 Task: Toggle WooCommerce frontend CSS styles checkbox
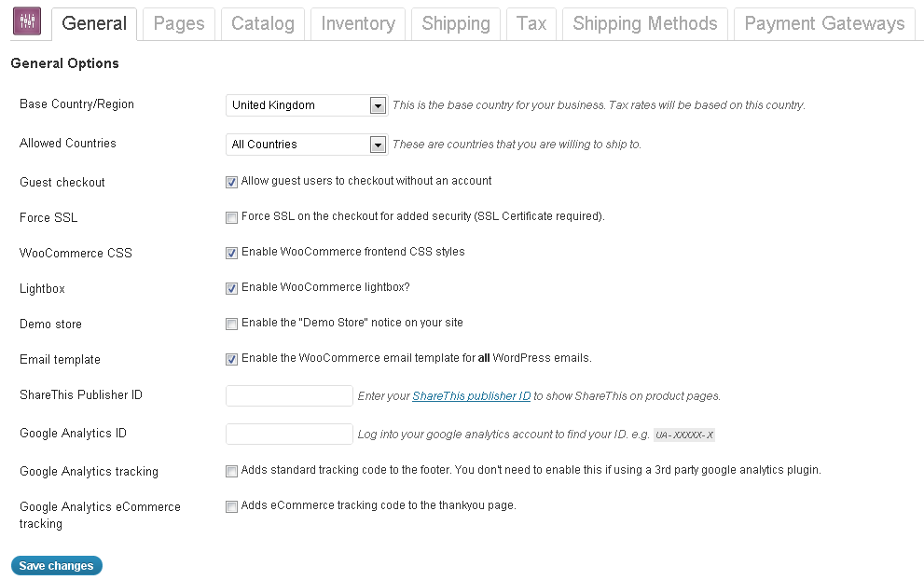click(x=231, y=253)
